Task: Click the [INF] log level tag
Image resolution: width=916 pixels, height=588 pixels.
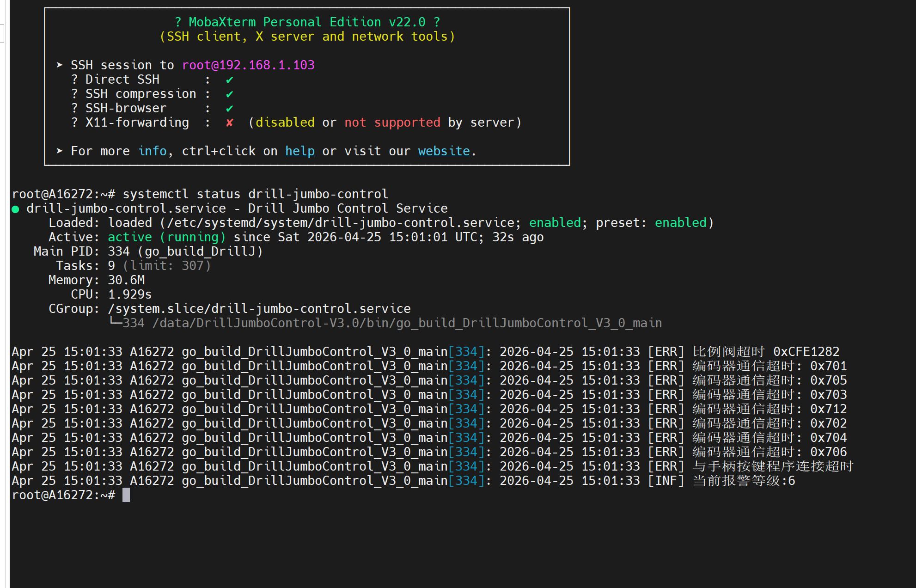Action: [x=666, y=481]
